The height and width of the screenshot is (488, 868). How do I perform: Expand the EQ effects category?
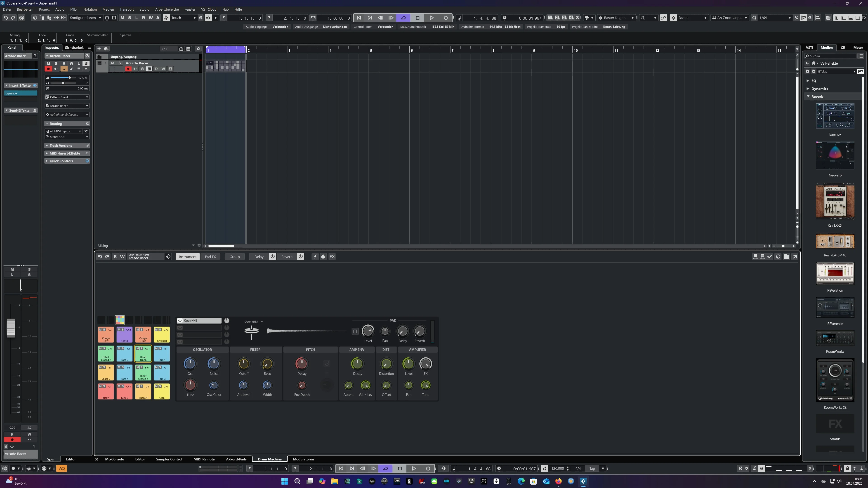click(808, 81)
